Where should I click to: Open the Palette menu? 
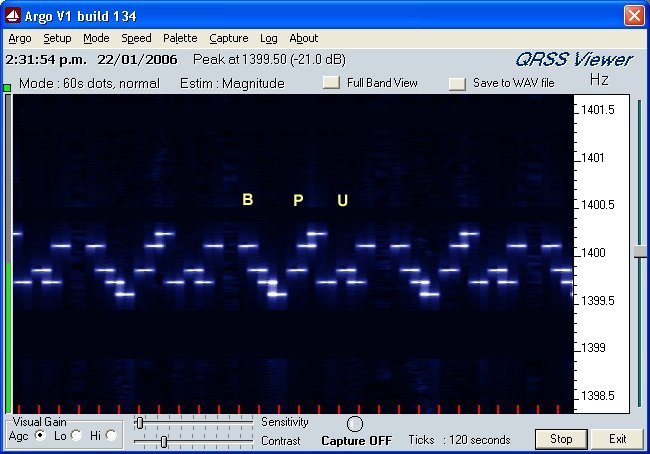tap(180, 38)
